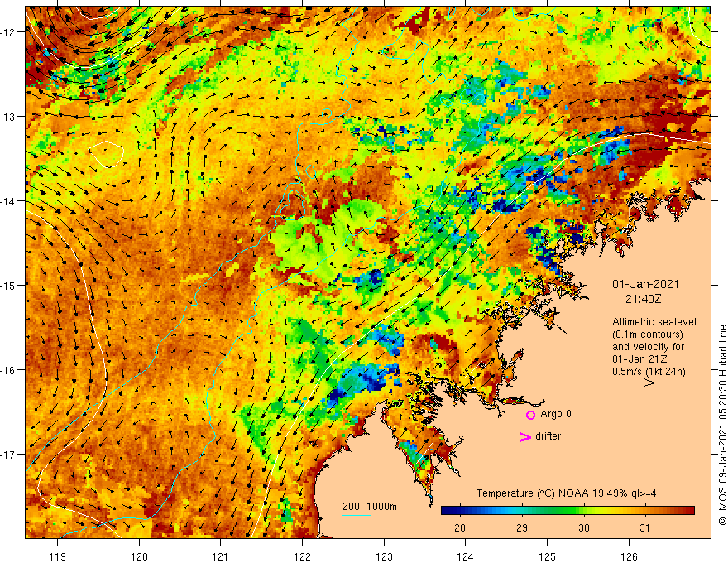Click the longitude axis label '123'

(384, 556)
